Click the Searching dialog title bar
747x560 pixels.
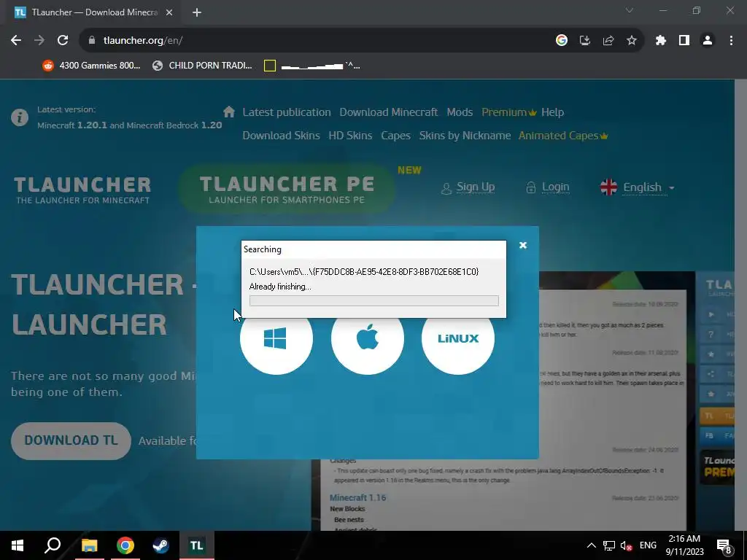[x=373, y=249]
